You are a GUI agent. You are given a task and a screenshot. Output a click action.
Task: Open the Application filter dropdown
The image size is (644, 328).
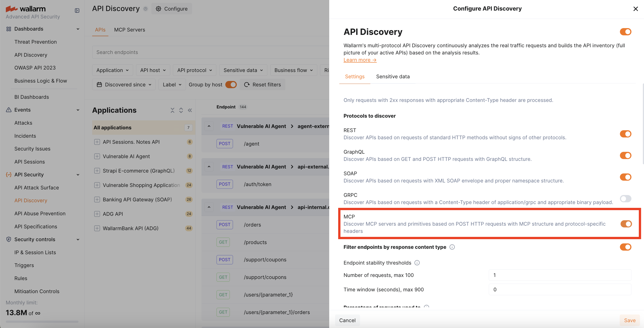(112, 70)
